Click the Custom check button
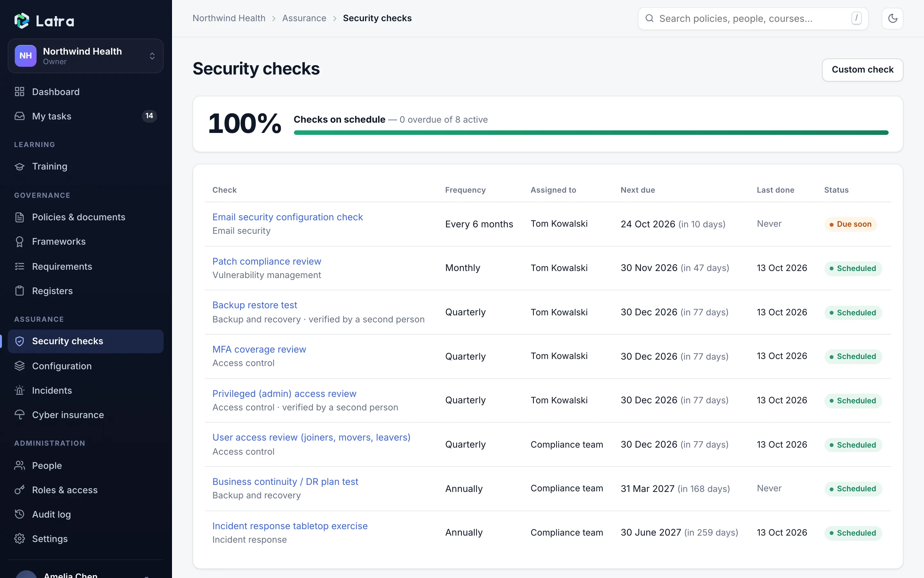The height and width of the screenshot is (578, 924). [862, 70]
